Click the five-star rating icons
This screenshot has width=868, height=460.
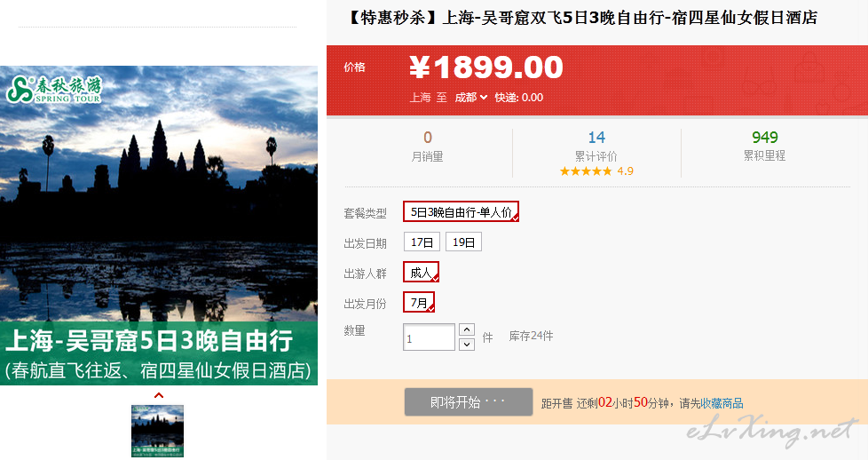pos(585,171)
